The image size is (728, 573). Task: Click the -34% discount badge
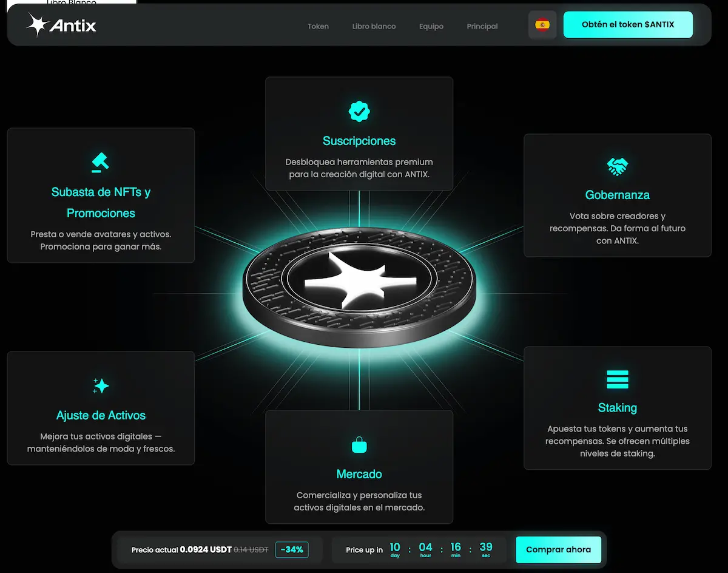click(292, 550)
